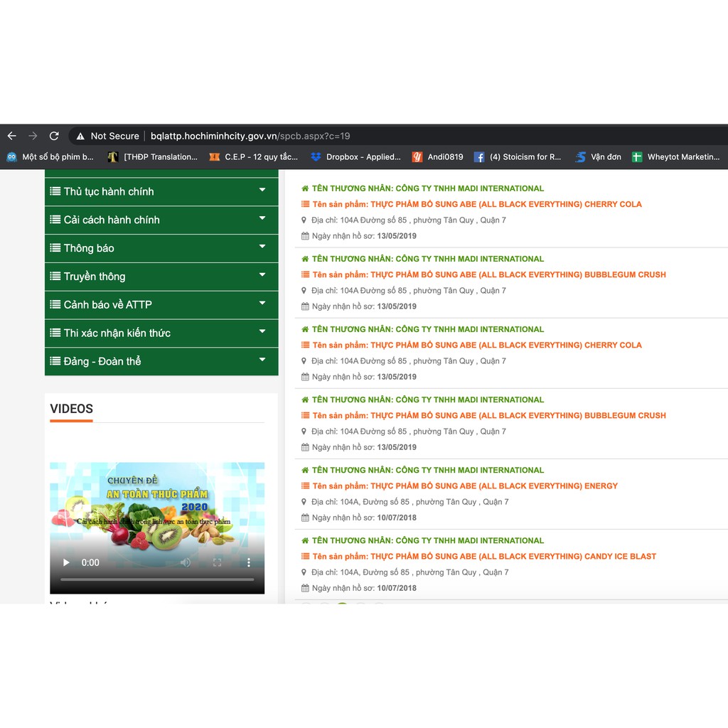
Task: Open the video in fullscreen
Action: tap(218, 563)
